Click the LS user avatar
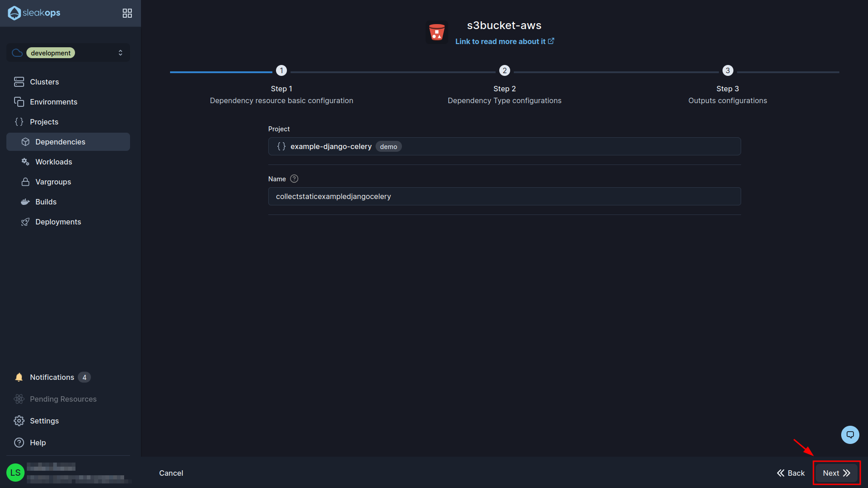868x488 pixels. (15, 473)
